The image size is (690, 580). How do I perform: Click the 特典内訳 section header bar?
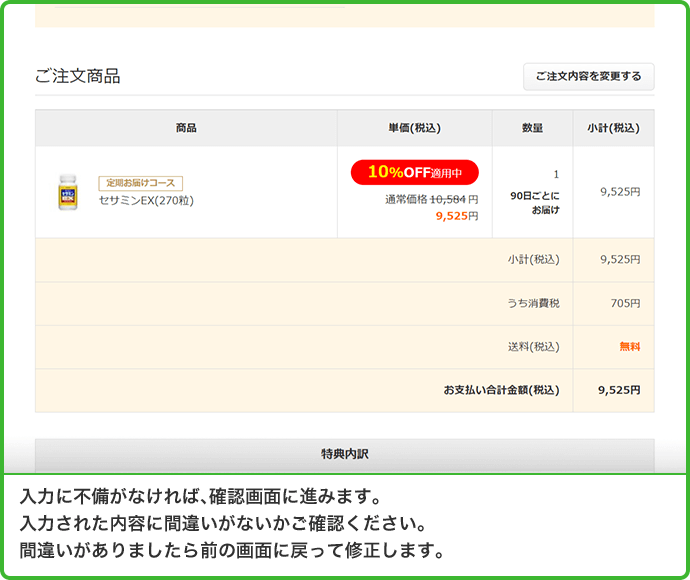[x=345, y=455]
